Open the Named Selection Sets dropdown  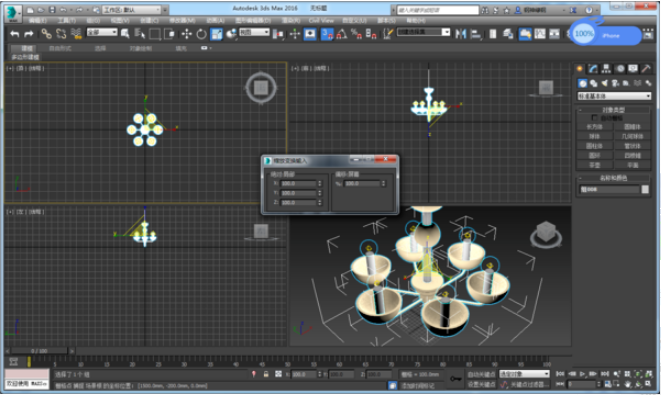tap(423, 32)
